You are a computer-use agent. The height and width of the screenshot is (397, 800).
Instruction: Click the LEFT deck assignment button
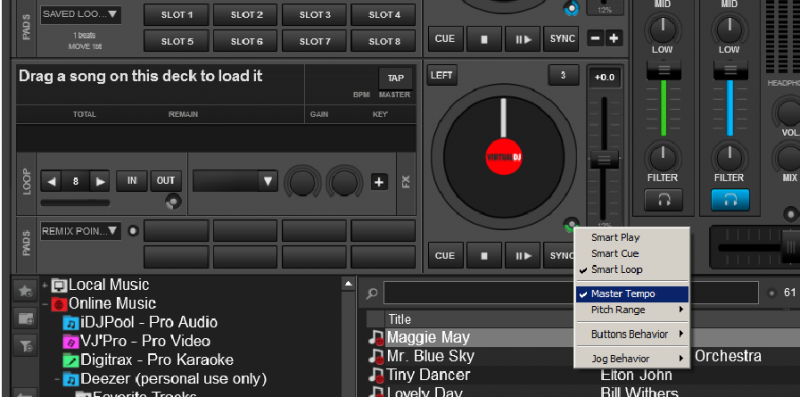441,76
